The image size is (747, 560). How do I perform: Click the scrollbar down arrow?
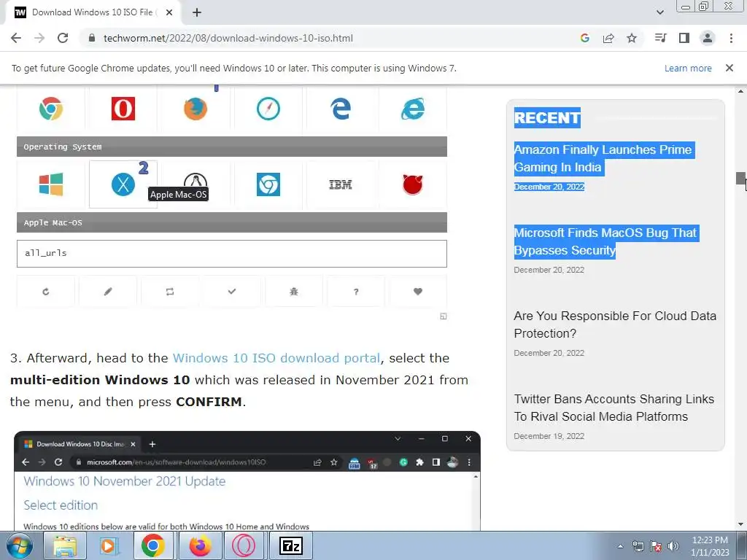tap(740, 524)
